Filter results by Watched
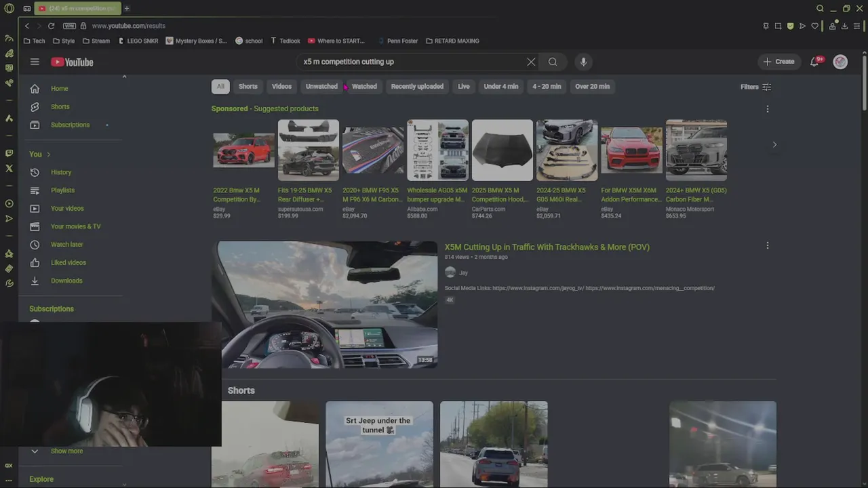This screenshot has height=488, width=868. coord(364,86)
